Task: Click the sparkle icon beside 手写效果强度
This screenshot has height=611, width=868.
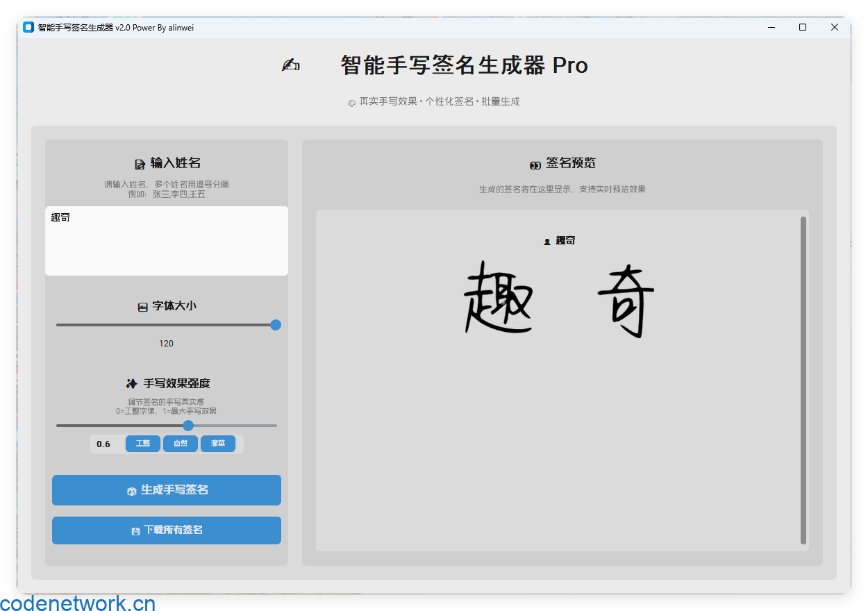Action: click(132, 384)
